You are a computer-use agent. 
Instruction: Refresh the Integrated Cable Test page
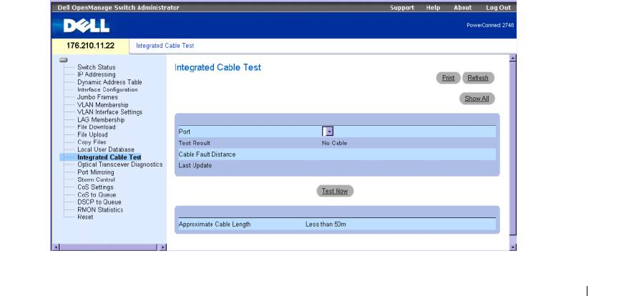coord(478,78)
